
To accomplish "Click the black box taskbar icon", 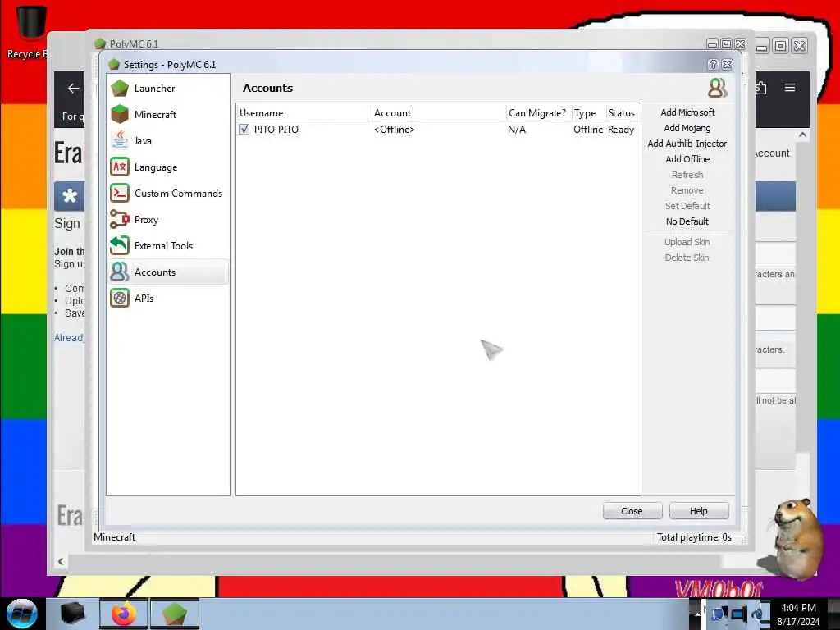I will [x=73, y=614].
